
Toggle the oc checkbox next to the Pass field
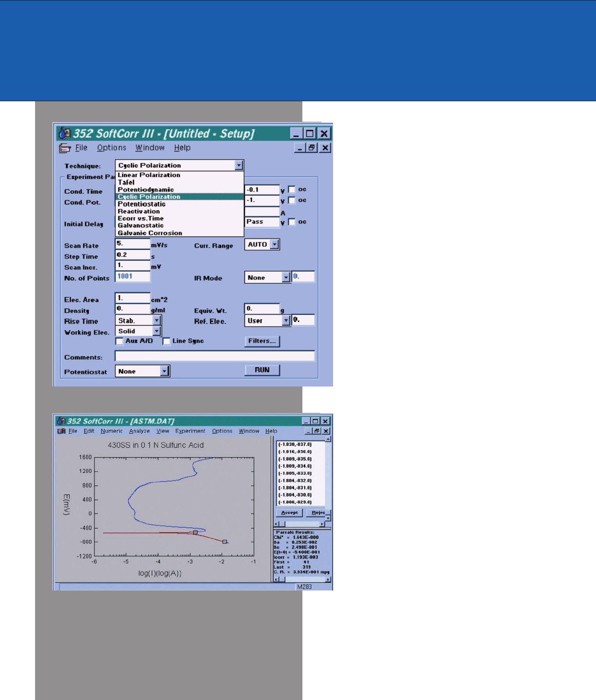292,222
